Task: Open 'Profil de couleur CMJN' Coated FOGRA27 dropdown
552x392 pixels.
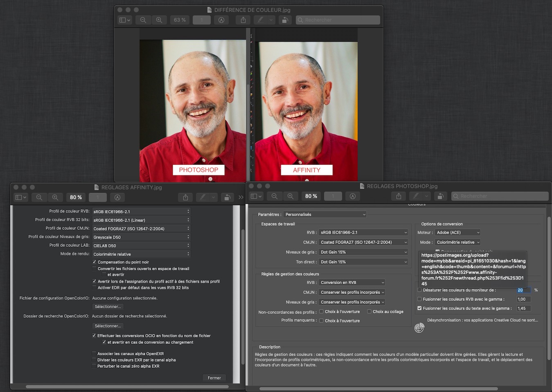Action: pos(141,228)
